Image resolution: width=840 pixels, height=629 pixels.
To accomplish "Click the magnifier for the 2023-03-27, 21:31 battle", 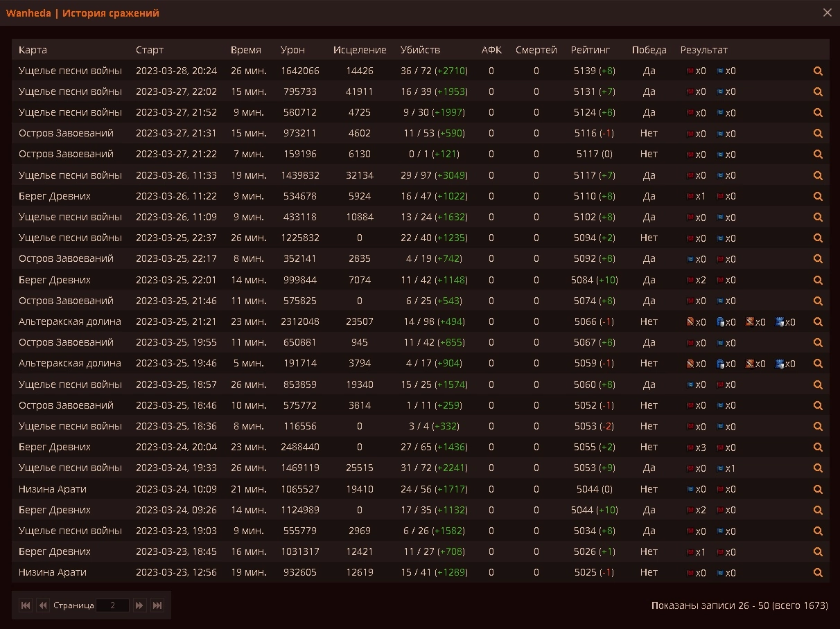I will click(x=818, y=134).
